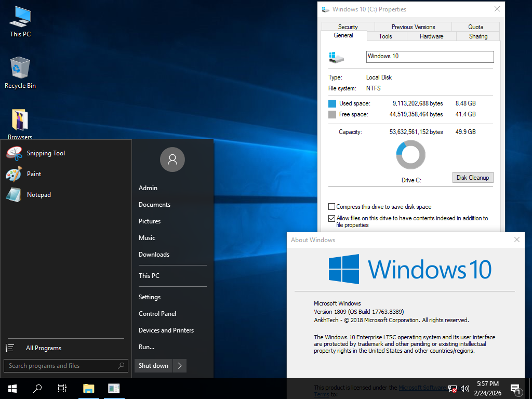Screen dimensions: 532x399
Task: Open the Recycle Bin
Action: tap(19, 69)
